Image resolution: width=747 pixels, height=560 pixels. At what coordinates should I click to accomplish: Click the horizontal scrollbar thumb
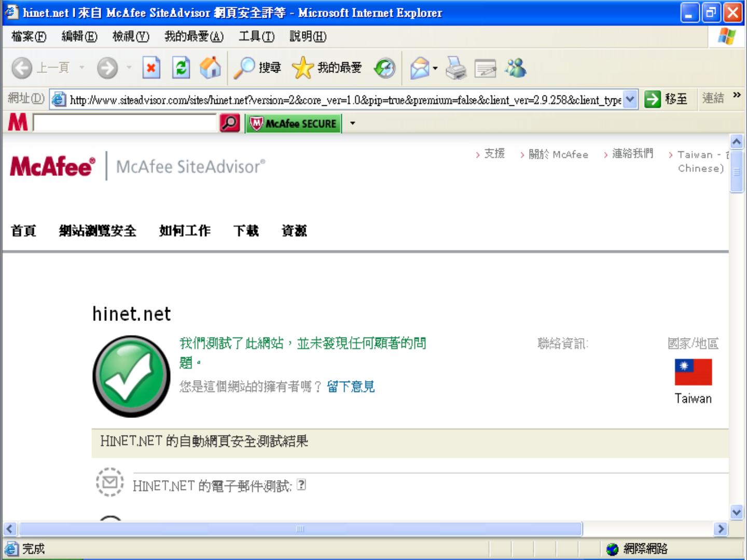tap(300, 529)
